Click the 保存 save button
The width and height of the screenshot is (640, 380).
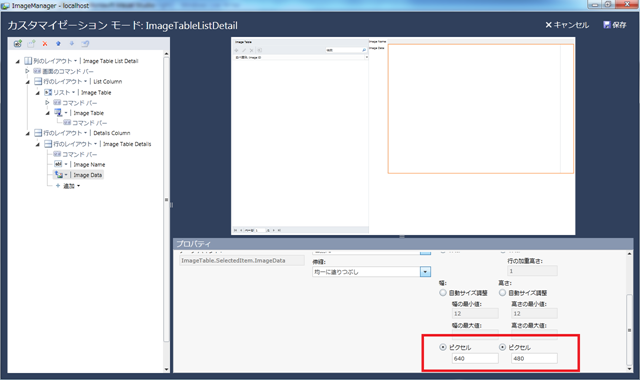[614, 25]
